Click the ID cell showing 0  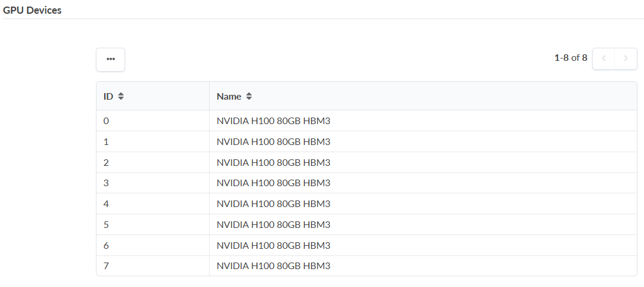[107, 121]
